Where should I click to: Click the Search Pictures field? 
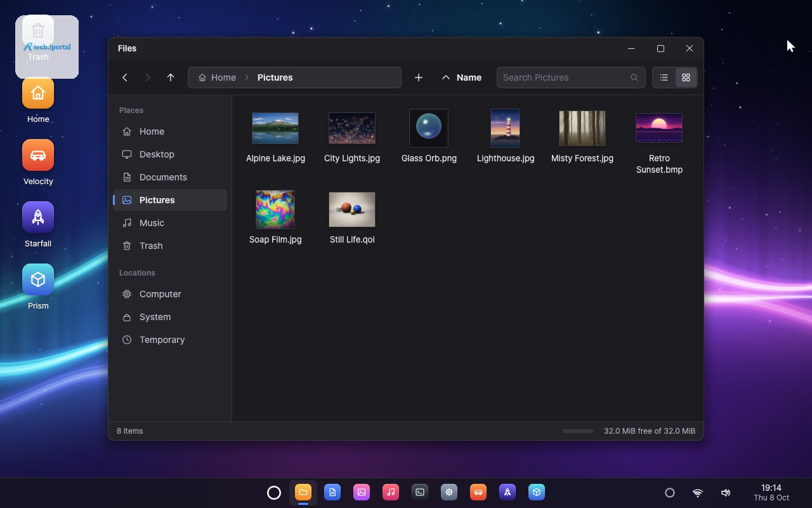click(x=571, y=77)
